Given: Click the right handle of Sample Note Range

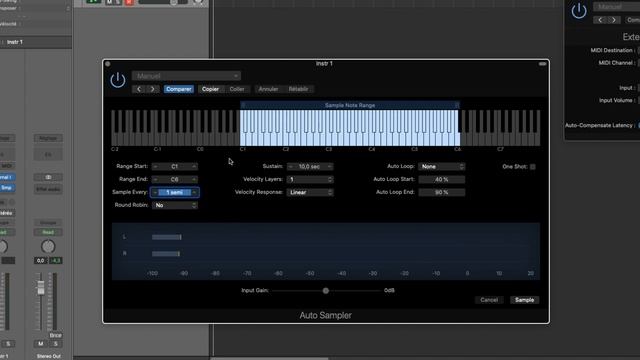Looking at the screenshot, I should [457, 105].
